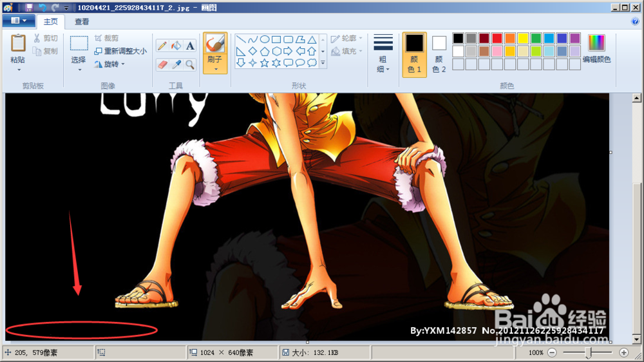Expand the Brushes (刷子) dropdown arrow
644x362 pixels.
pyautogui.click(x=216, y=69)
